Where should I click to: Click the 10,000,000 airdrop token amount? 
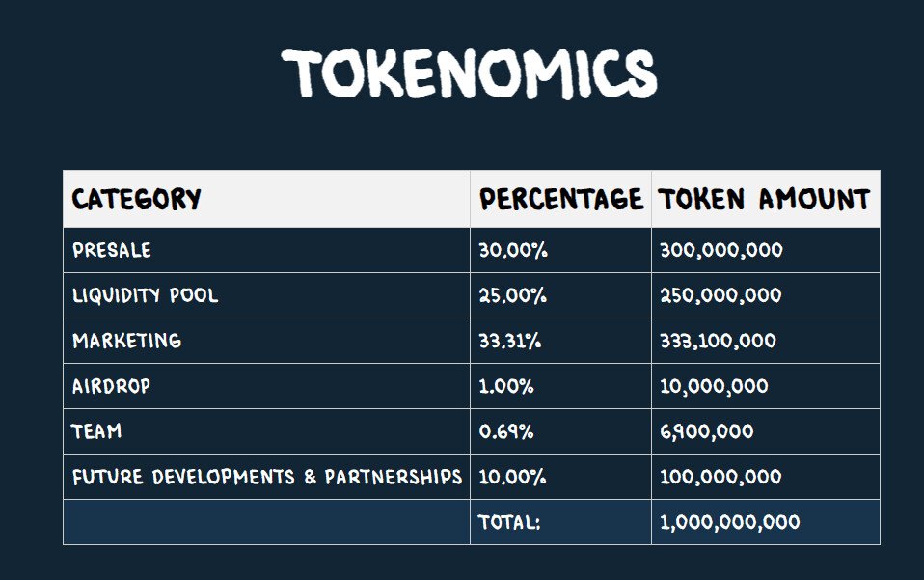[x=714, y=386]
